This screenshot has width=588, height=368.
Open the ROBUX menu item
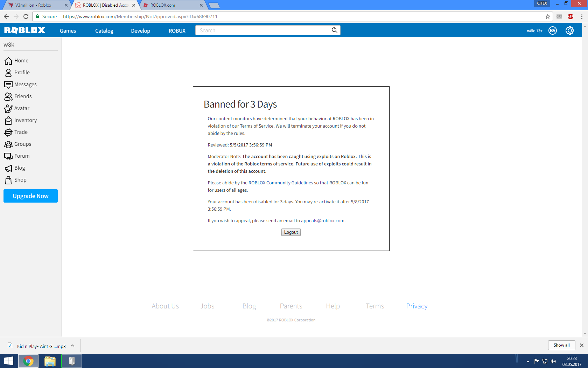pyautogui.click(x=177, y=31)
